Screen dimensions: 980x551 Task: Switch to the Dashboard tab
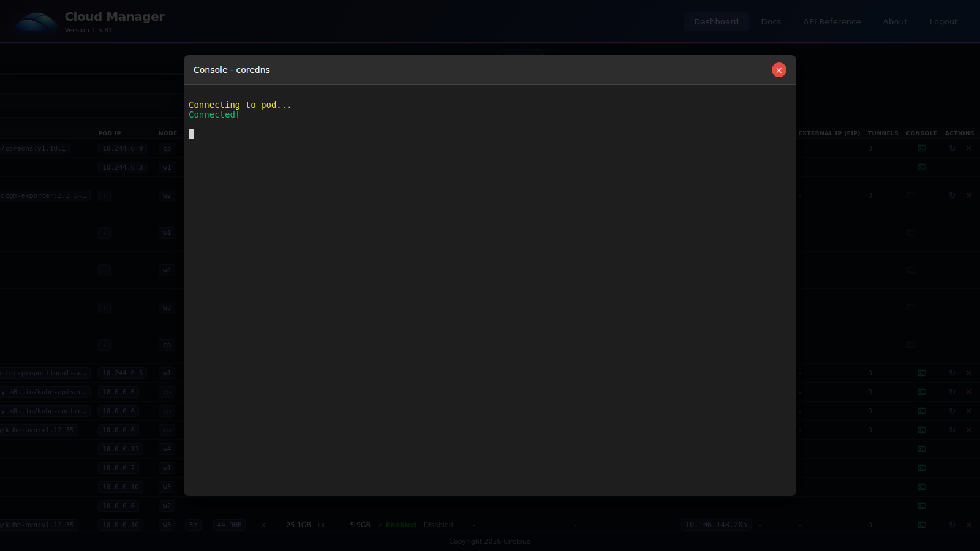(x=716, y=21)
